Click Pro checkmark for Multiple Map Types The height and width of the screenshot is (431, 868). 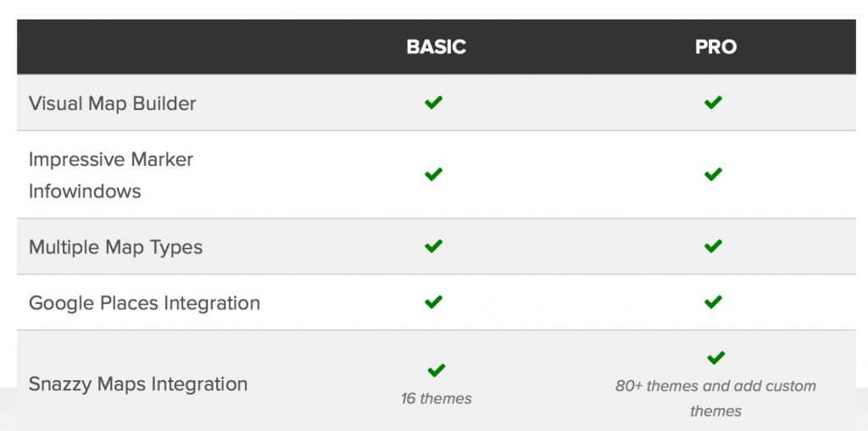(x=713, y=246)
